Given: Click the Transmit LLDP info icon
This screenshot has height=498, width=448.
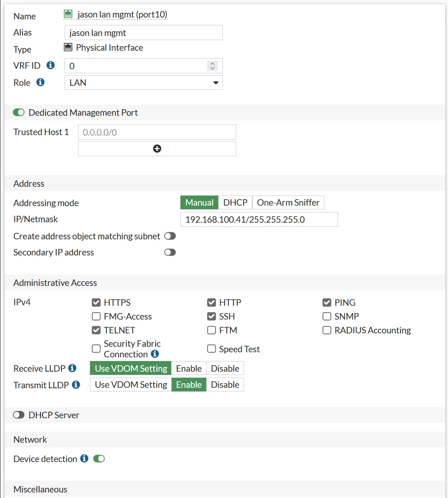Looking at the screenshot, I should (76, 385).
